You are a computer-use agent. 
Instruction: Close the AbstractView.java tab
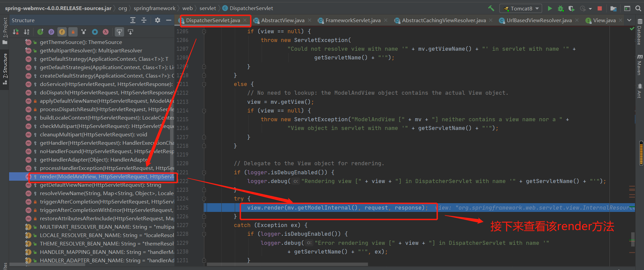[310, 20]
